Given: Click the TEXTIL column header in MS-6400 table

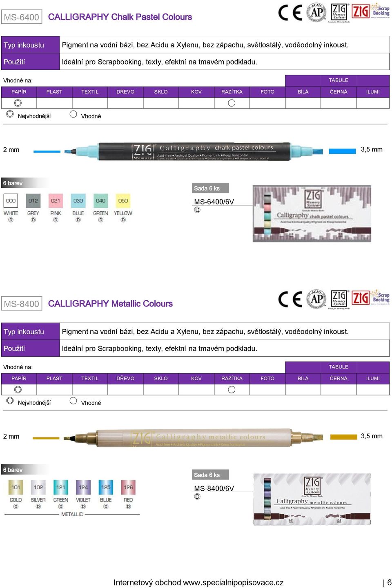Looking at the screenshot, I should pyautogui.click(x=90, y=92).
